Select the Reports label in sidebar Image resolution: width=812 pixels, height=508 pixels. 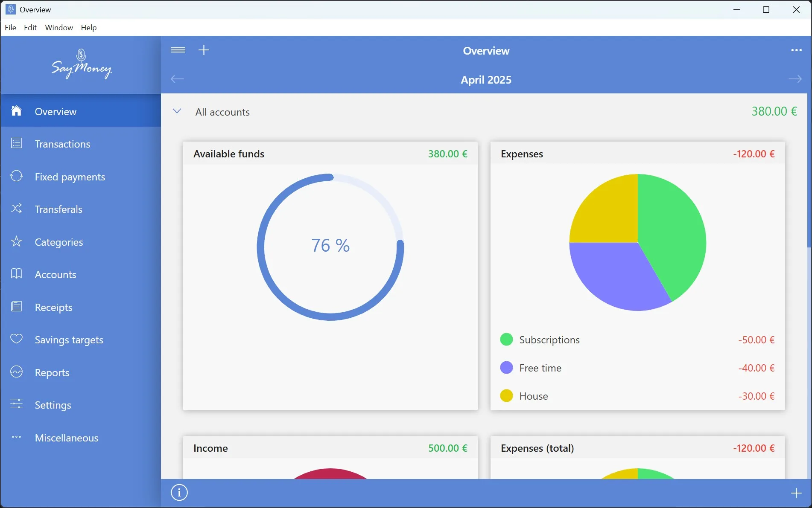(52, 373)
